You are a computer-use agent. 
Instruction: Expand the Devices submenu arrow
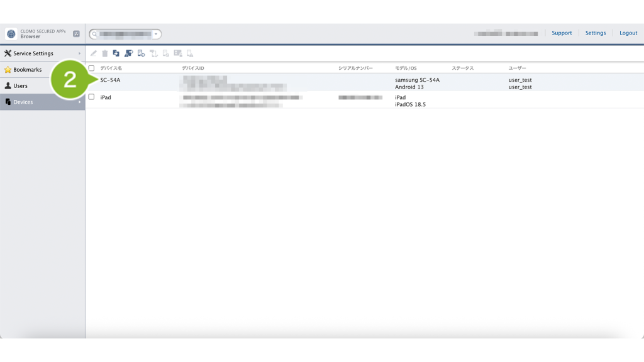click(x=79, y=102)
